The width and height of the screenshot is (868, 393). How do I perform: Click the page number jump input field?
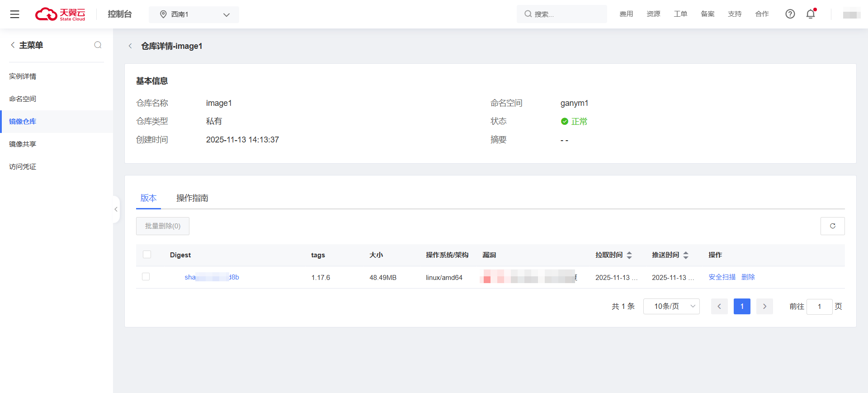pos(819,307)
